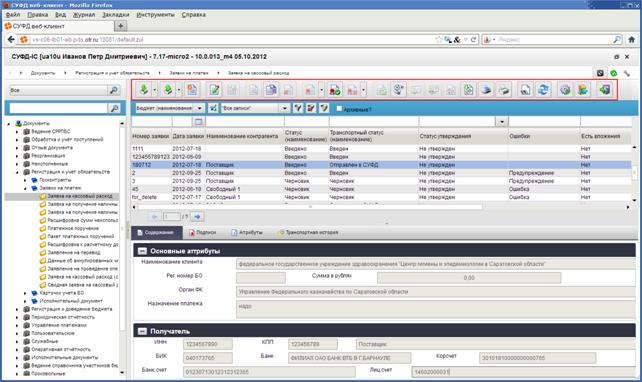Collapse the Основные атрибуты section

142,251
